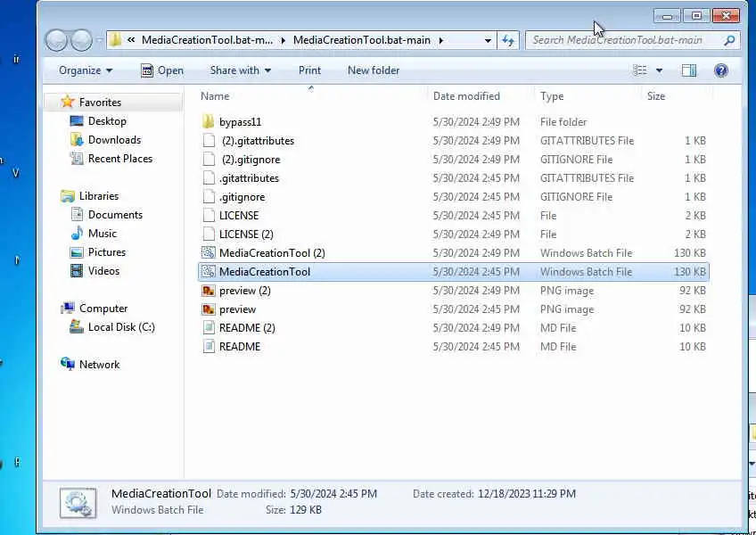Click the bypass11 folder icon
The width and height of the screenshot is (756, 535).
click(x=209, y=121)
